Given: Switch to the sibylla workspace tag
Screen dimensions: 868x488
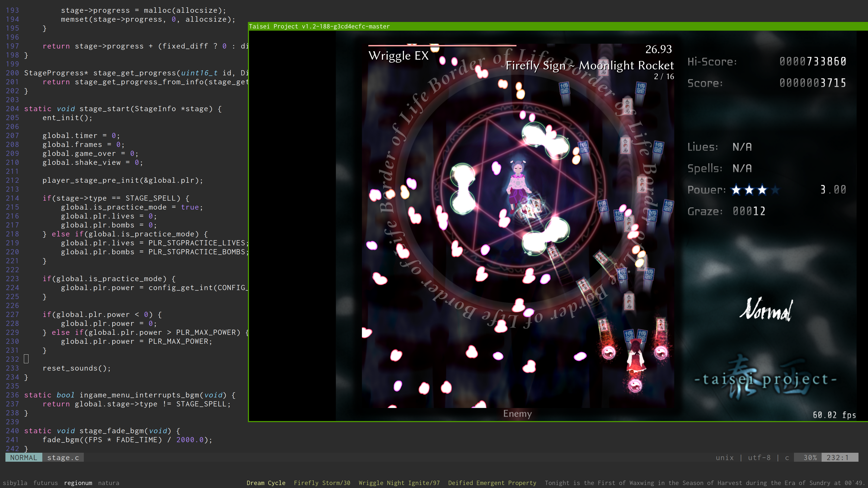Looking at the screenshot, I should (15, 483).
